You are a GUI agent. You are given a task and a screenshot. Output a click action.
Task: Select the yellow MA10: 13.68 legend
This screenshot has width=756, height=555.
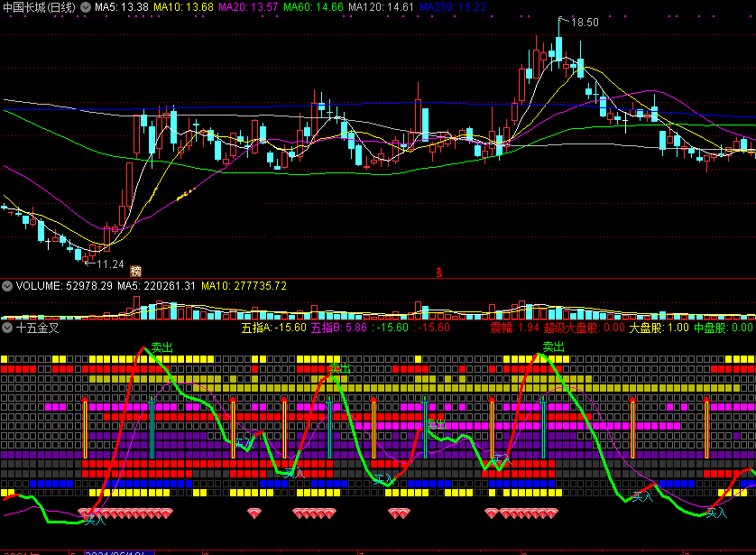coord(184,7)
